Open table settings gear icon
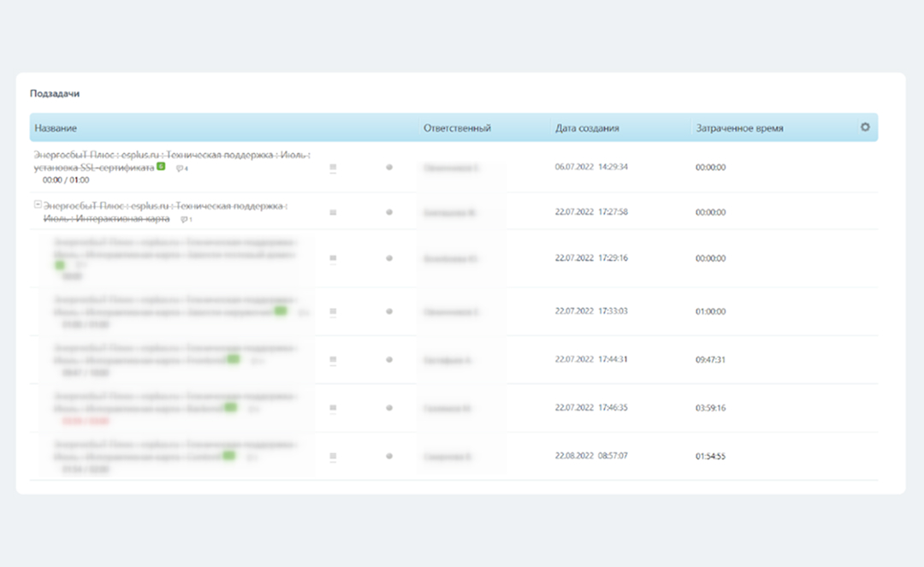Screen dimensions: 924x567 (864, 127)
